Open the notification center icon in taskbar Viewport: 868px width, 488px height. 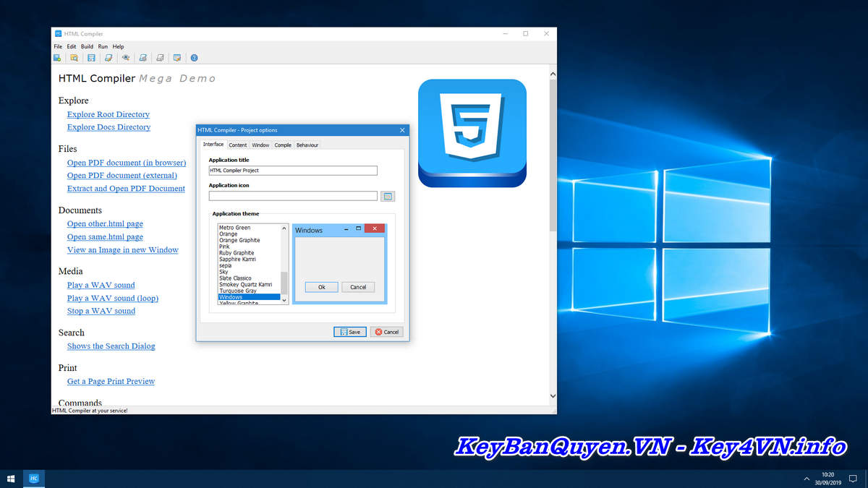[854, 479]
